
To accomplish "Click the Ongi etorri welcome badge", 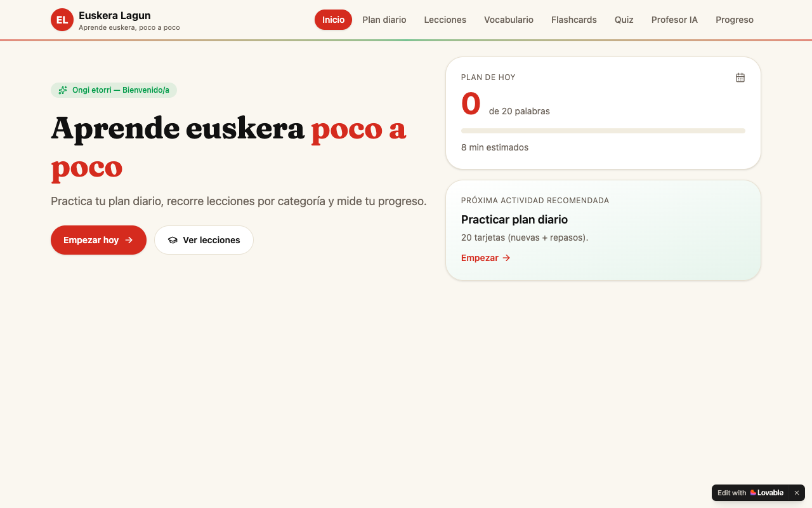I will (114, 90).
